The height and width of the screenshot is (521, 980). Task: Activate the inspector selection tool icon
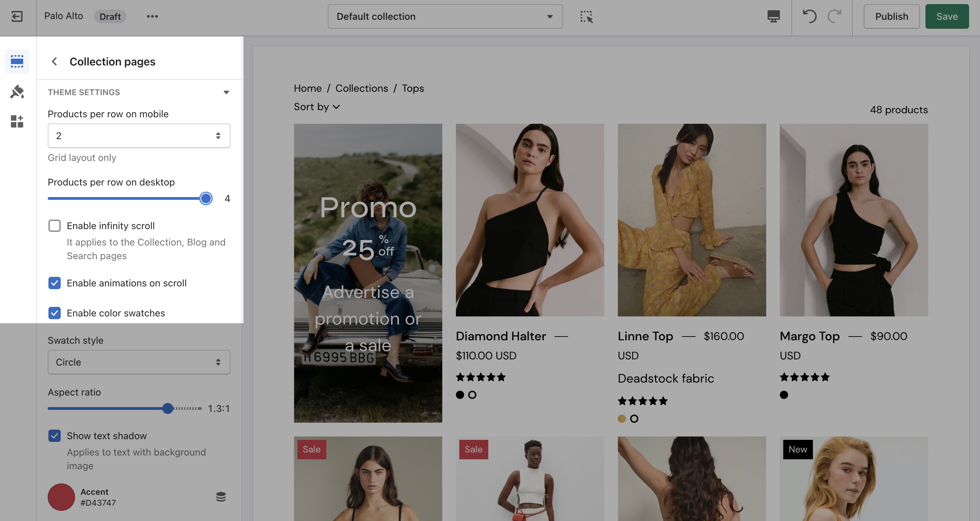586,17
